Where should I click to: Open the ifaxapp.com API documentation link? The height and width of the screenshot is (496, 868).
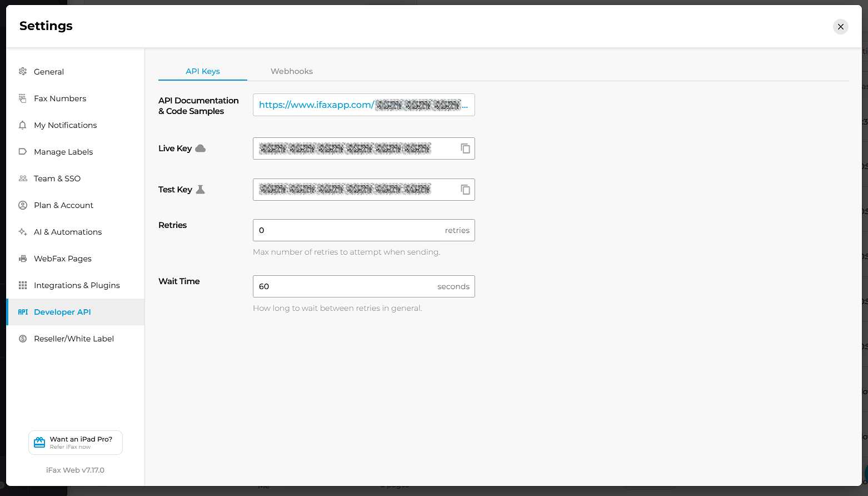pos(363,105)
